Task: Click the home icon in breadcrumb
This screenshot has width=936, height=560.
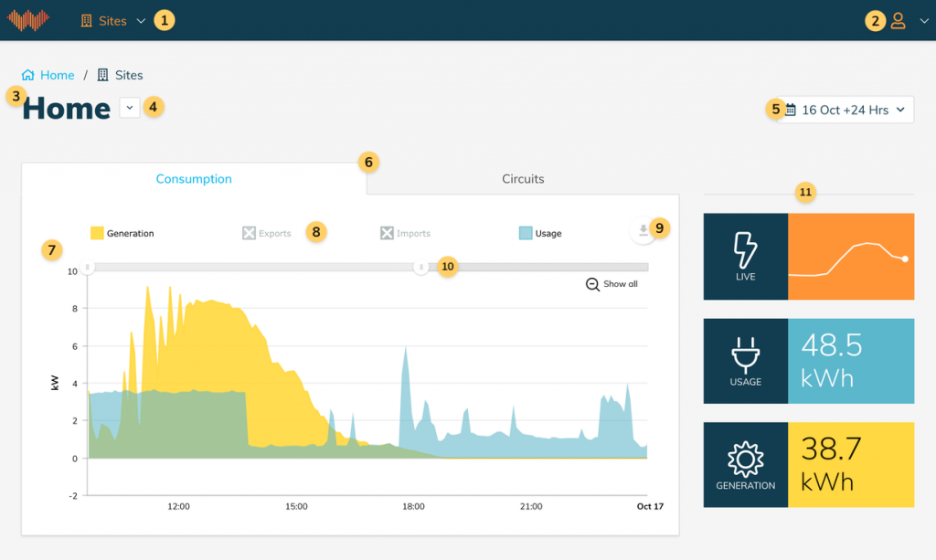Action: coord(28,75)
